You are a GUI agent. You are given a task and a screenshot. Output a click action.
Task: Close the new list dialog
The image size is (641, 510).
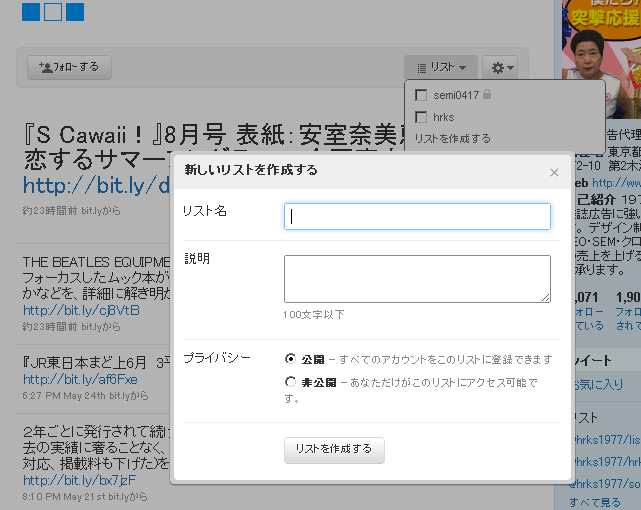pyautogui.click(x=554, y=172)
